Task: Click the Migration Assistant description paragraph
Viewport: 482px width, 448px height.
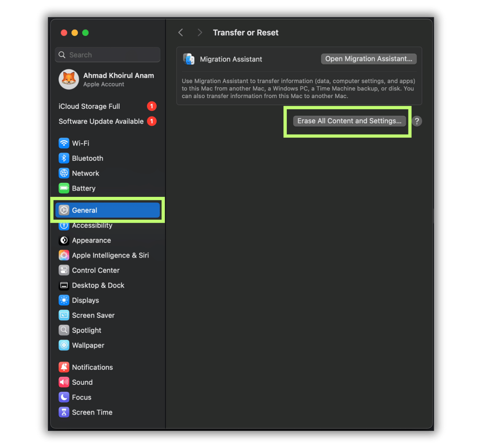Action: point(298,88)
